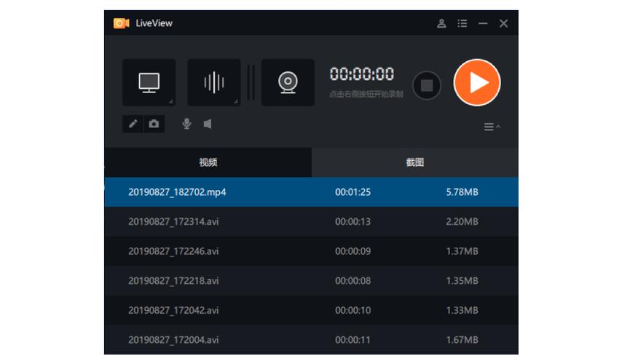Click the 1.67MB file size

462,340
